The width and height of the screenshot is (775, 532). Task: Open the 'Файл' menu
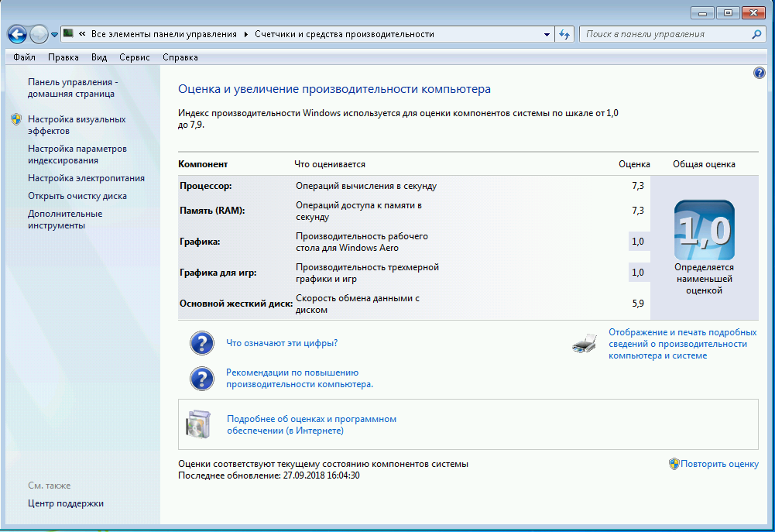tap(24, 57)
